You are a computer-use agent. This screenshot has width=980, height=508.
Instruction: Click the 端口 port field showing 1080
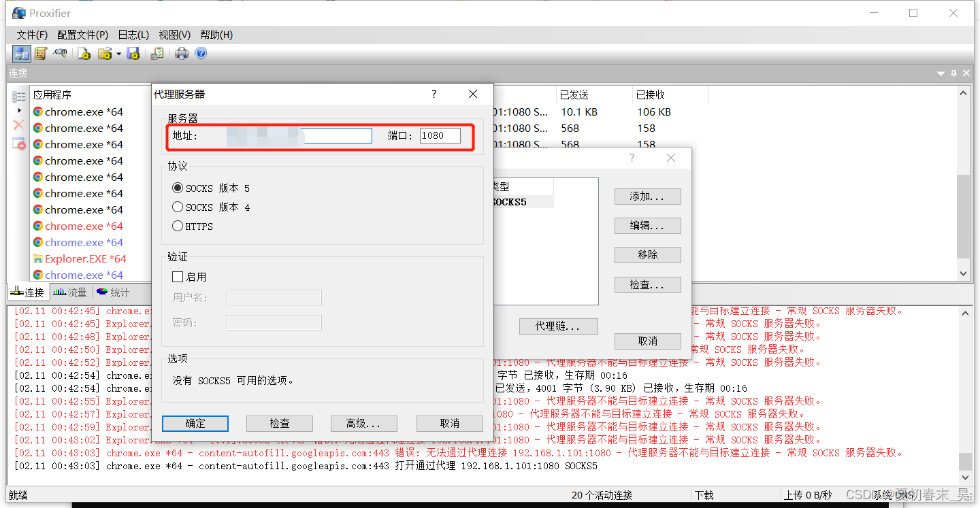pyautogui.click(x=440, y=135)
